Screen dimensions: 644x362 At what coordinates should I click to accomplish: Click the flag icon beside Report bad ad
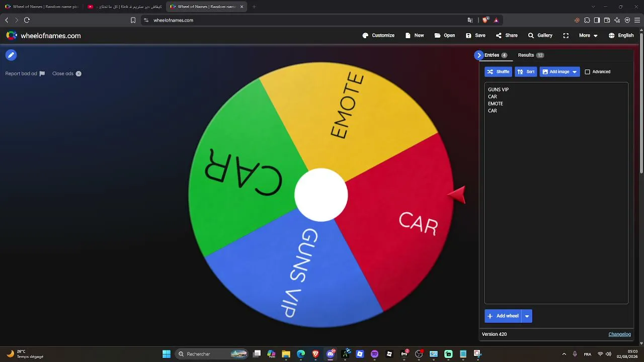point(42,73)
